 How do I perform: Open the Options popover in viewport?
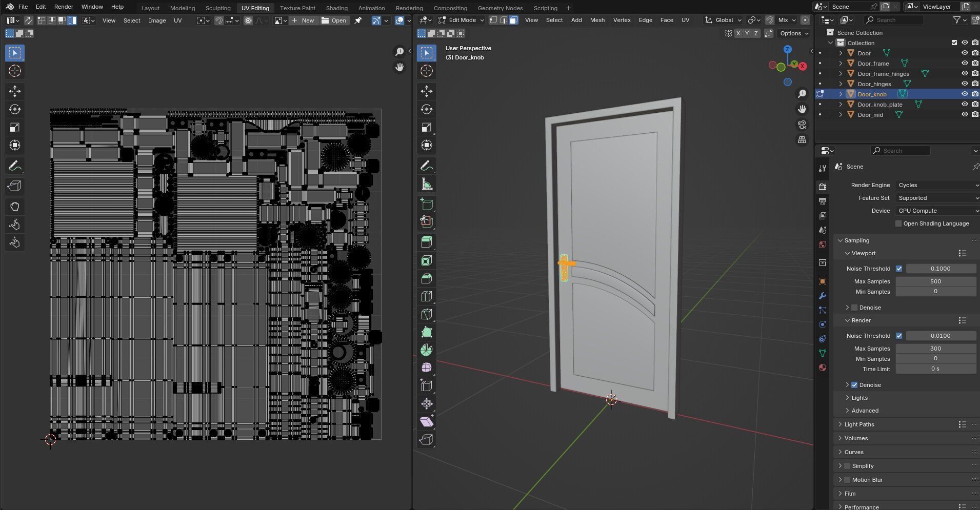point(794,33)
